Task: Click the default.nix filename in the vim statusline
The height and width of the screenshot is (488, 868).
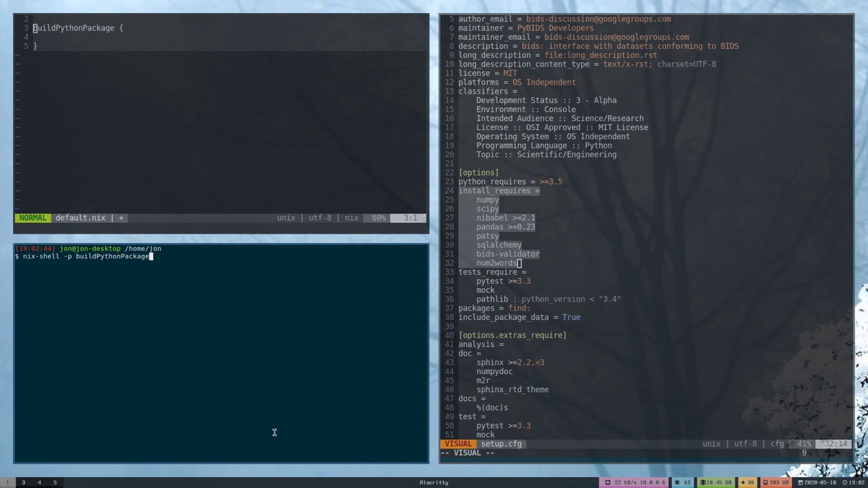Action: tap(80, 218)
